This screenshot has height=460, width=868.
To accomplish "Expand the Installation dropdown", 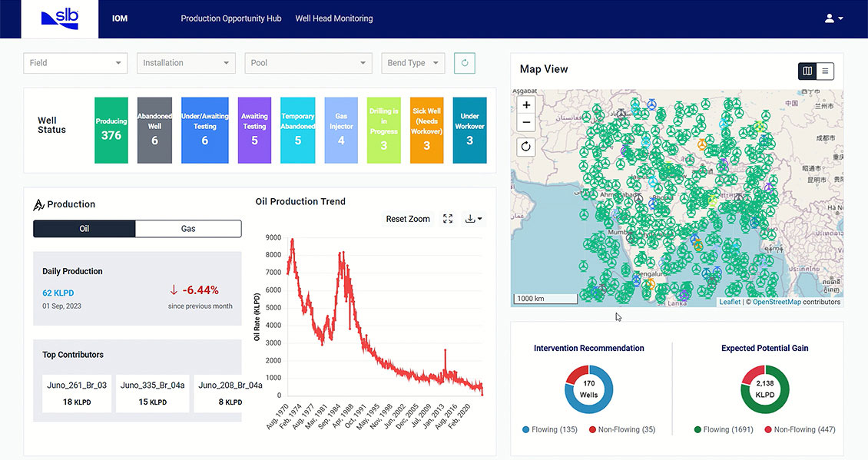I will pos(186,63).
